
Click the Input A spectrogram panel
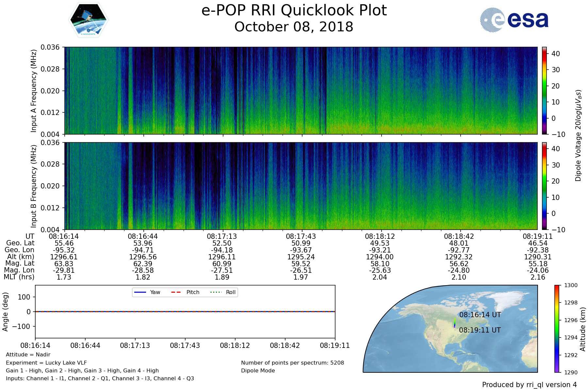tap(301, 90)
